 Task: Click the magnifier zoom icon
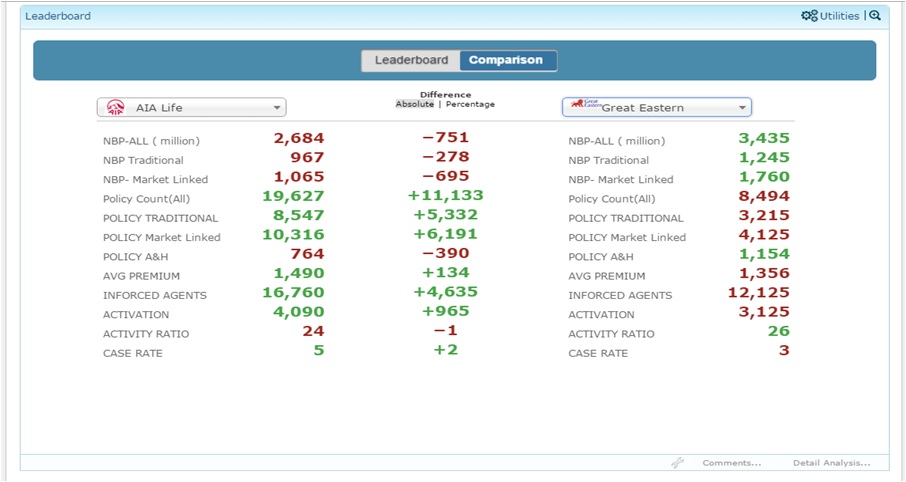[875, 16]
